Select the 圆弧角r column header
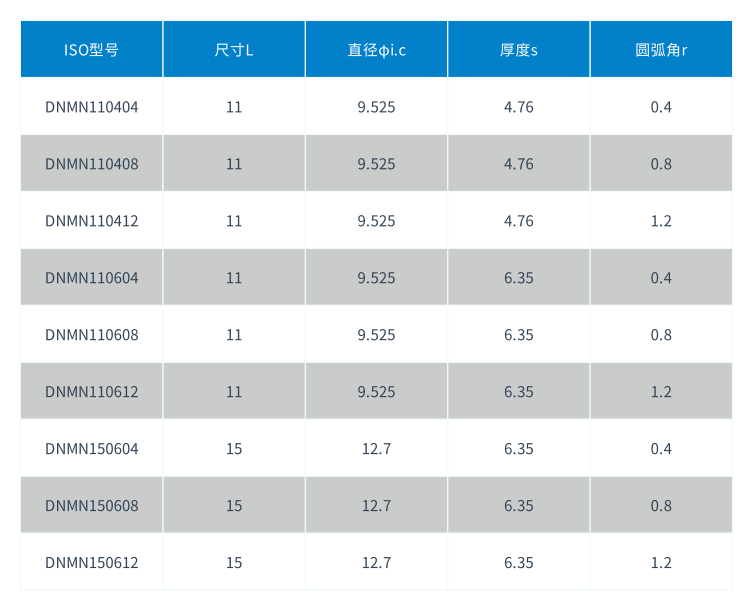750x605 pixels. click(x=661, y=49)
